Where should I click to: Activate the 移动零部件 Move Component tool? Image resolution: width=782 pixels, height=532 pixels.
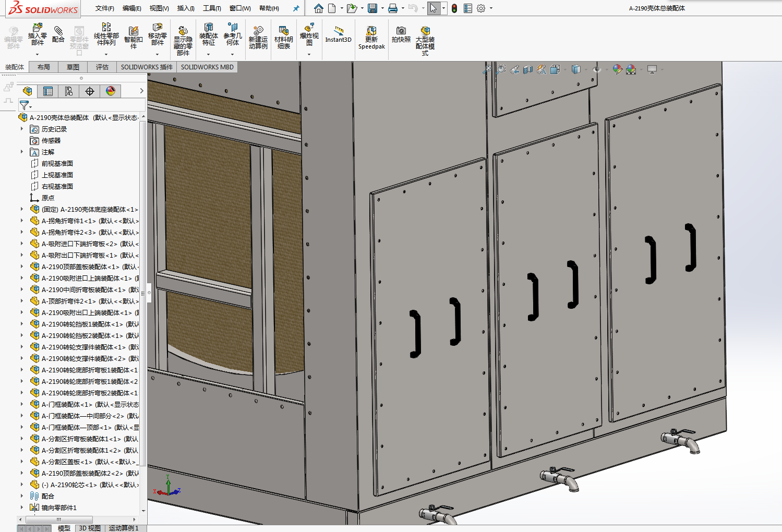(157, 34)
